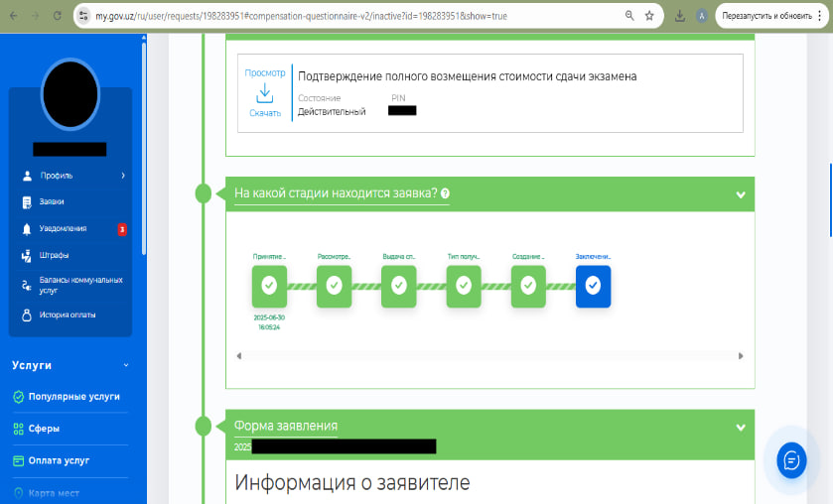
Task: Click the help question mark beside the stage title
Action: [445, 193]
